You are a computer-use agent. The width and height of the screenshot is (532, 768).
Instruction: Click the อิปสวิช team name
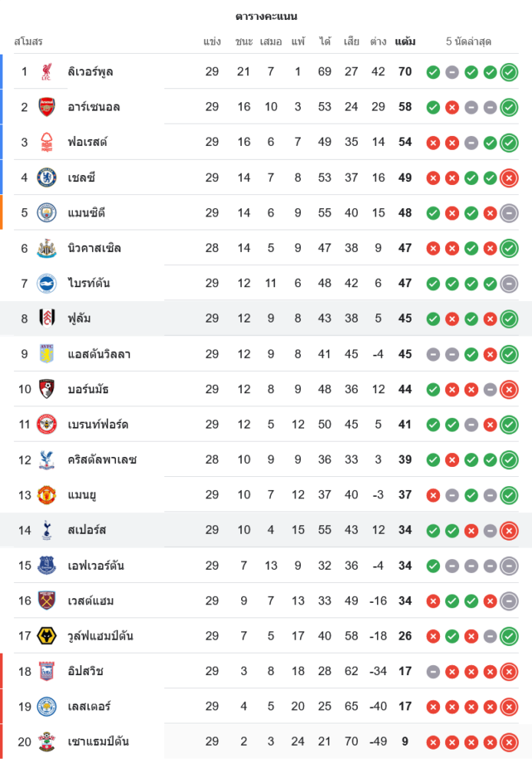pos(86,671)
